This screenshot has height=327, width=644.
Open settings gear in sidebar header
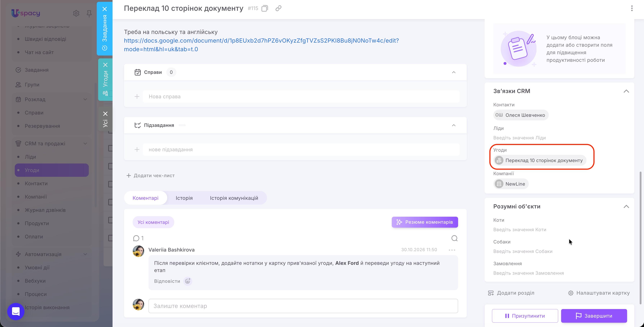76,13
